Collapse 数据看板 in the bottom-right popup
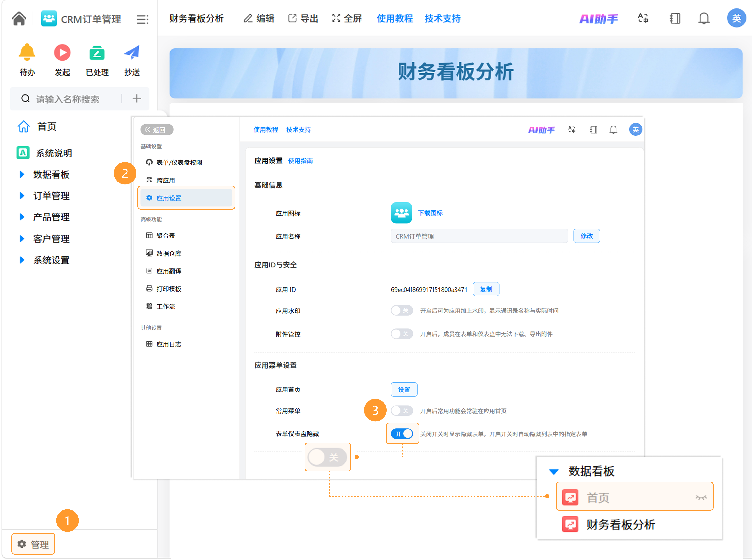This screenshot has width=752, height=560. pos(554,471)
